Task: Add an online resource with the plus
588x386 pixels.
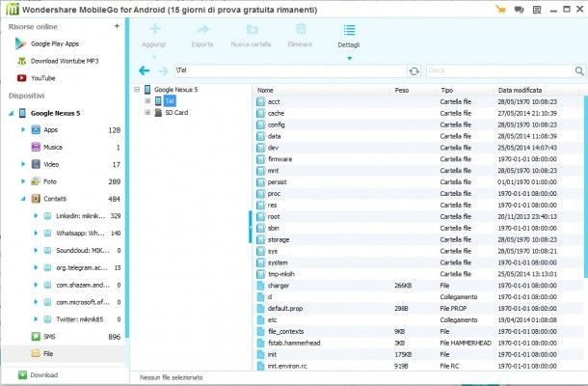Action: (x=117, y=26)
